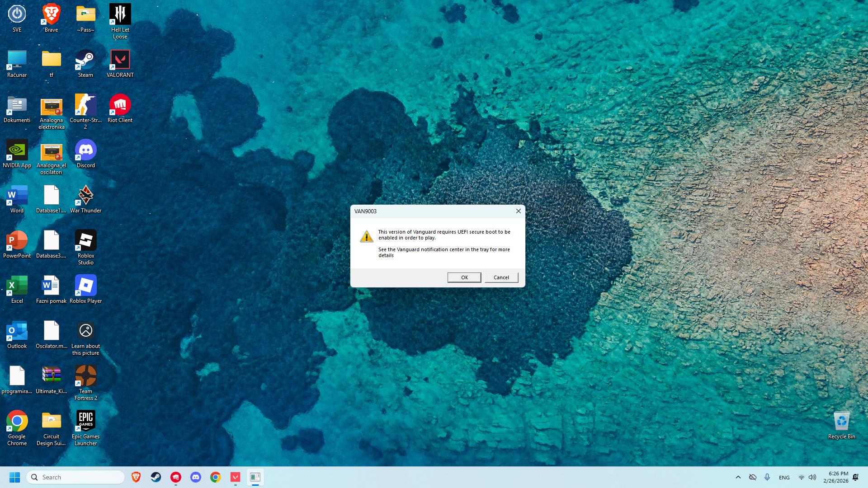This screenshot has height=488, width=868.
Task: Expand the hidden system tray icons
Action: (738, 477)
